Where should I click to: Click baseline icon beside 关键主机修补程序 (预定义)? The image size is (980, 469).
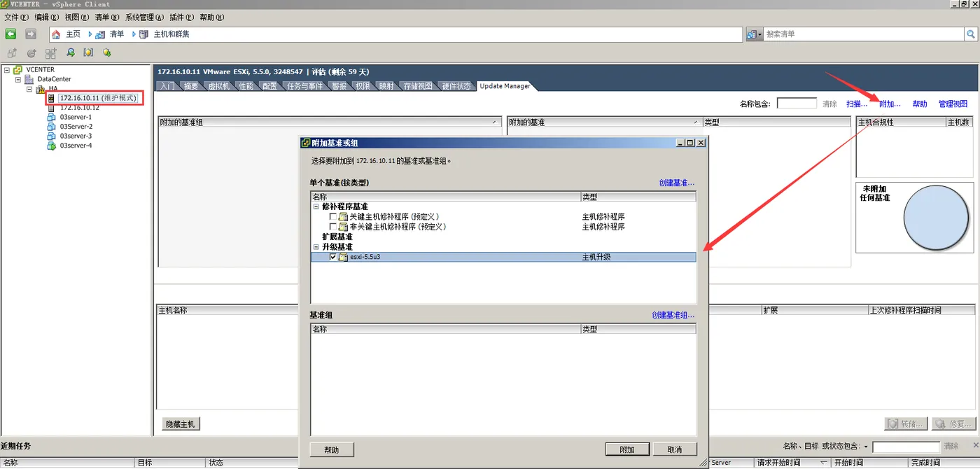click(x=343, y=217)
